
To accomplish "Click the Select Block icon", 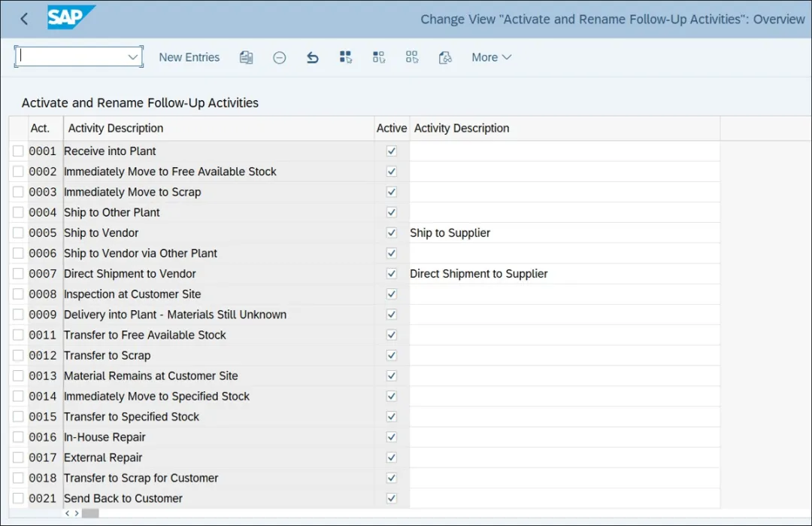I will point(379,57).
